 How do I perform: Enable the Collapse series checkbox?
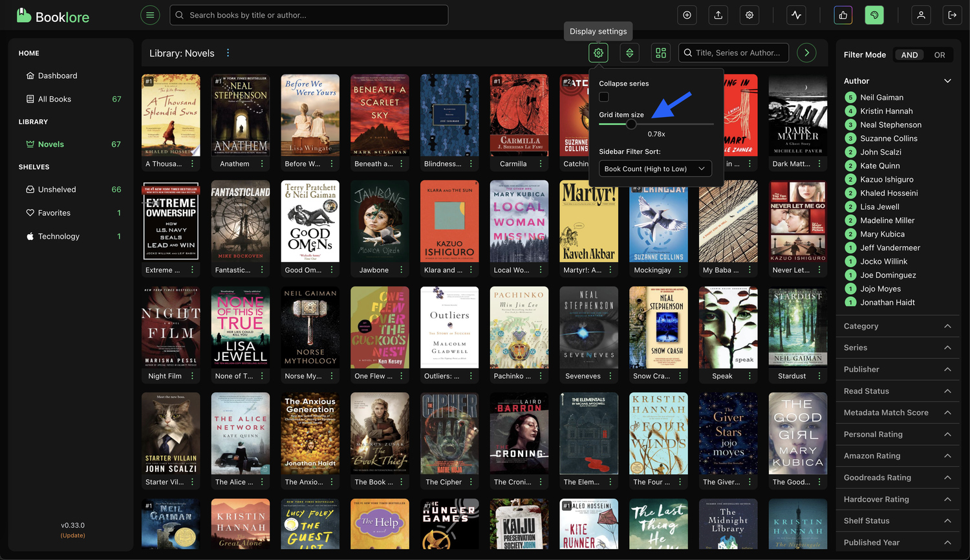[x=604, y=97]
